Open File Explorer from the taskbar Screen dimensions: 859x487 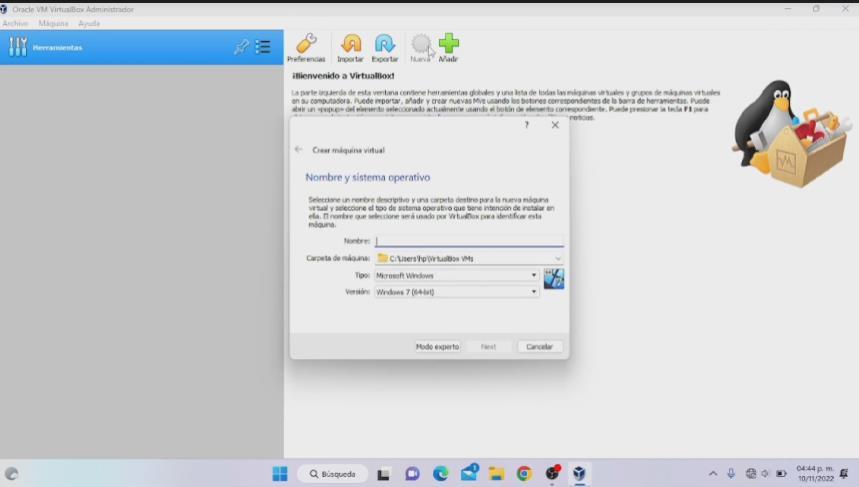[x=496, y=474]
